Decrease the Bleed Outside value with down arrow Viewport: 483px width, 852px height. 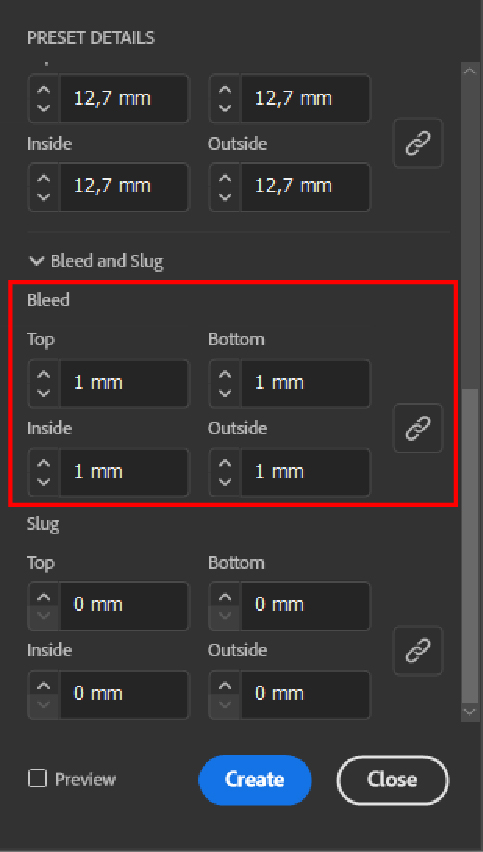(x=225, y=481)
